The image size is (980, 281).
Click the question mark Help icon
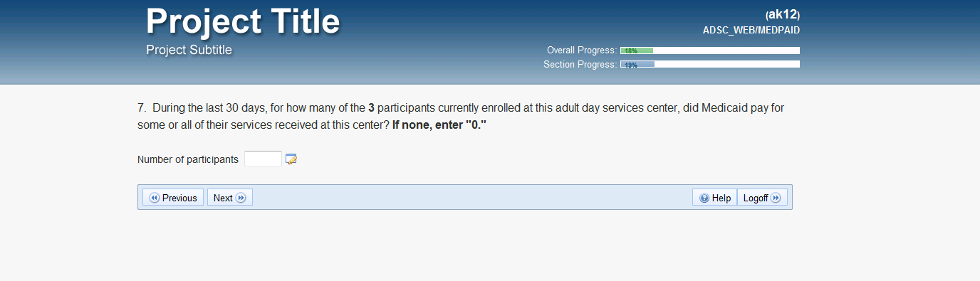[704, 198]
